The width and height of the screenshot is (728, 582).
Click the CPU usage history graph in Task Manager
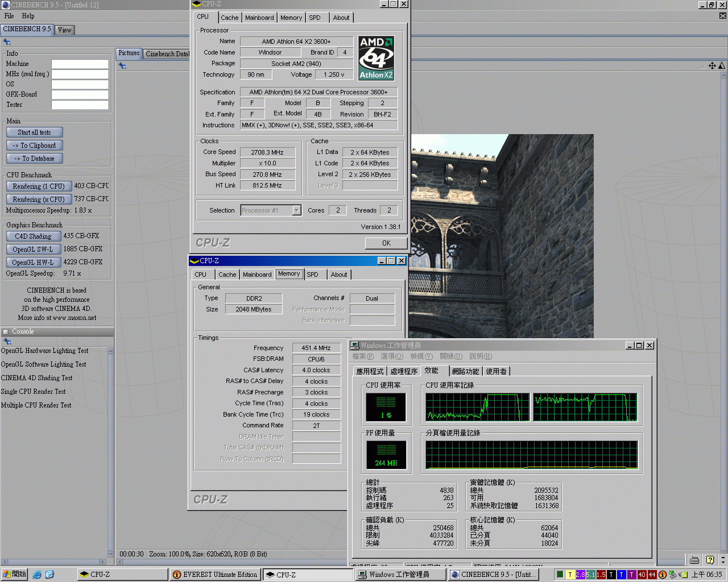click(x=532, y=407)
